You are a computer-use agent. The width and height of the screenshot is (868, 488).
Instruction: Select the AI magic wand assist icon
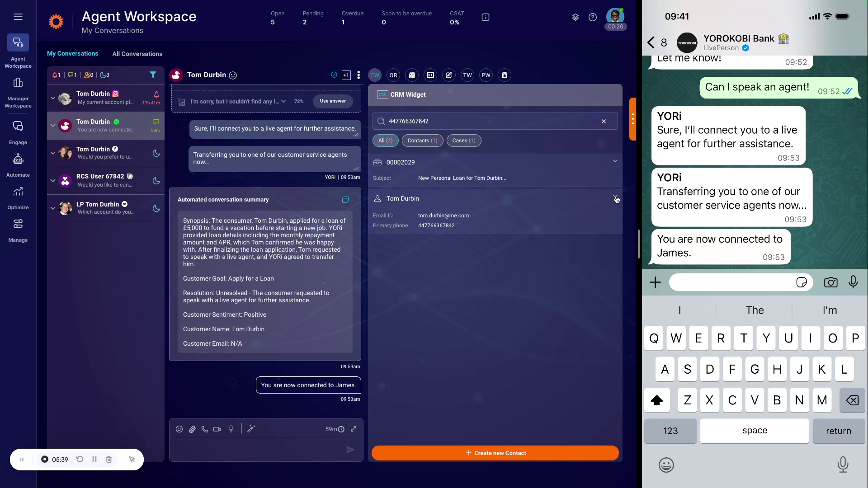251,429
